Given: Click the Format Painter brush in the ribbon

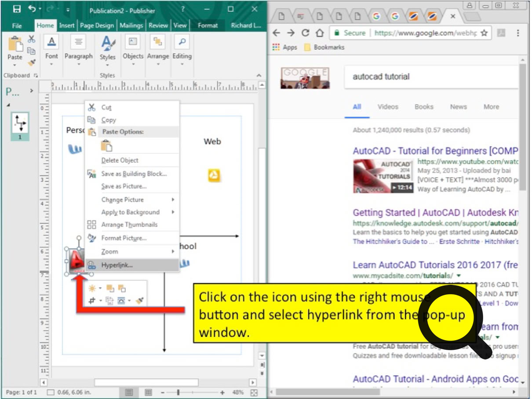Looking at the screenshot, I should [31, 63].
